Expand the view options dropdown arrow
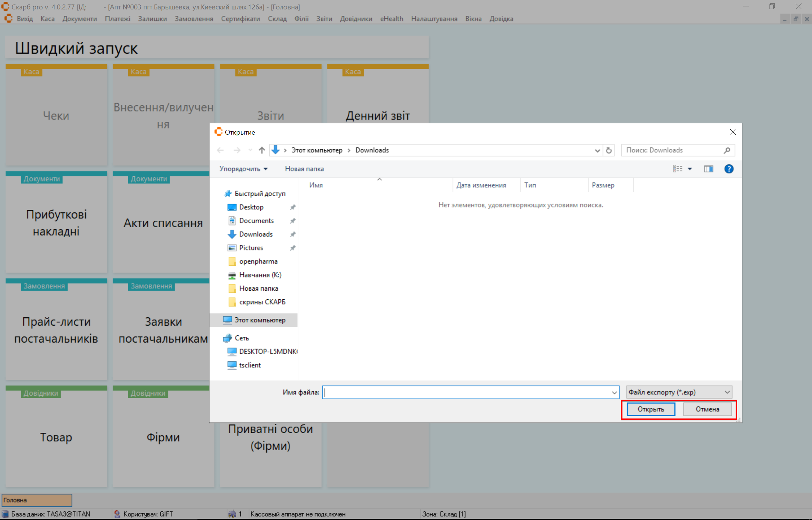Image resolution: width=812 pixels, height=520 pixels. point(690,169)
